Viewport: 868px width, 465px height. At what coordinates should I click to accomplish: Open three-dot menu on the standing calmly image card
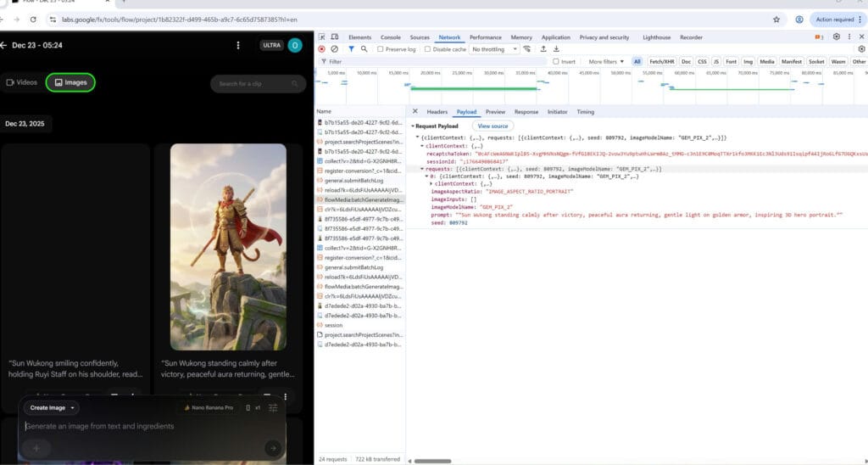coord(285,397)
